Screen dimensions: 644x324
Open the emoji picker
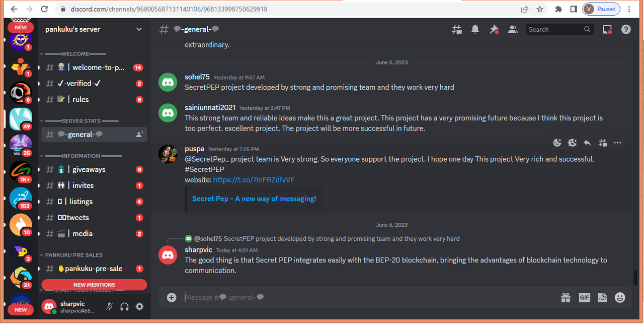point(620,297)
